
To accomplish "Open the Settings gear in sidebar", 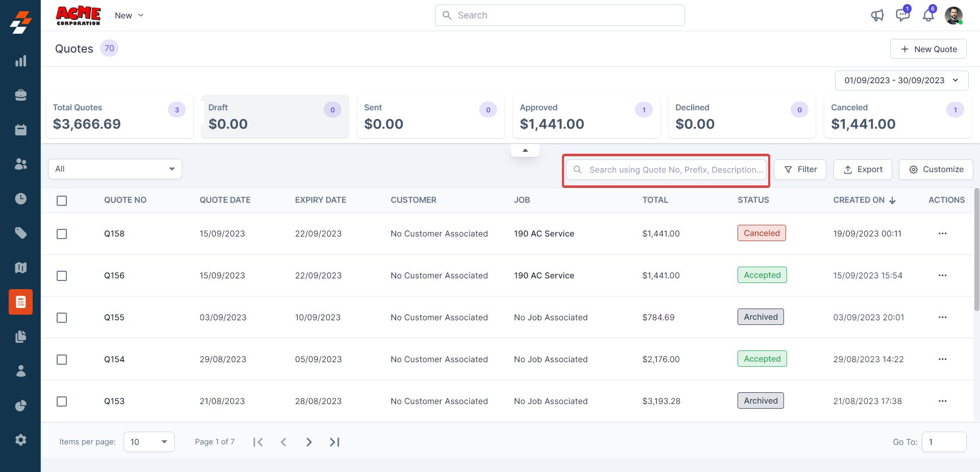I will point(20,440).
